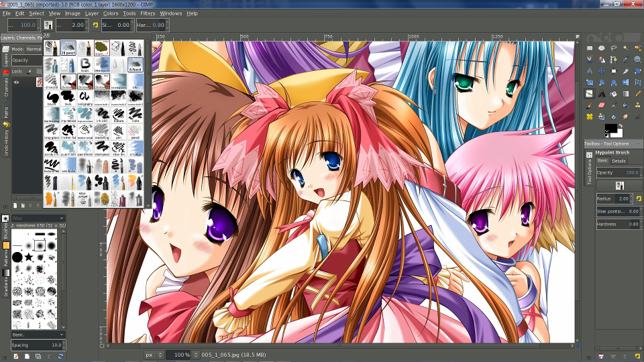The width and height of the screenshot is (644, 362).
Task: Click the foreground black color swatch
Action: point(610,128)
